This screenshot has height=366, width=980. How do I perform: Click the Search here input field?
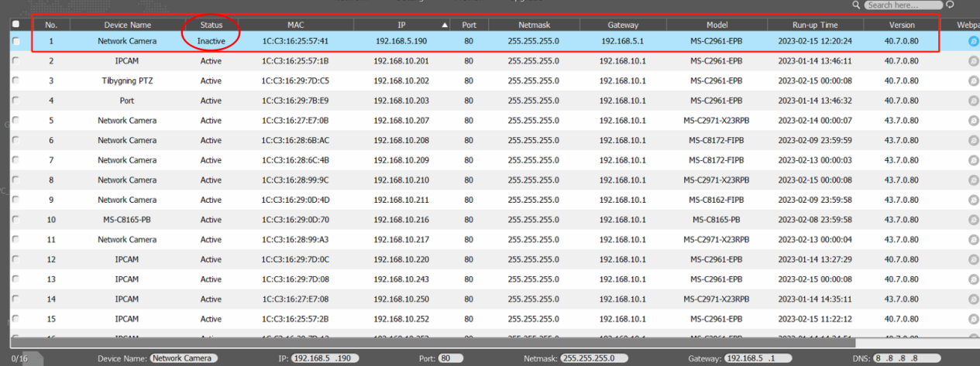tap(903, 5)
